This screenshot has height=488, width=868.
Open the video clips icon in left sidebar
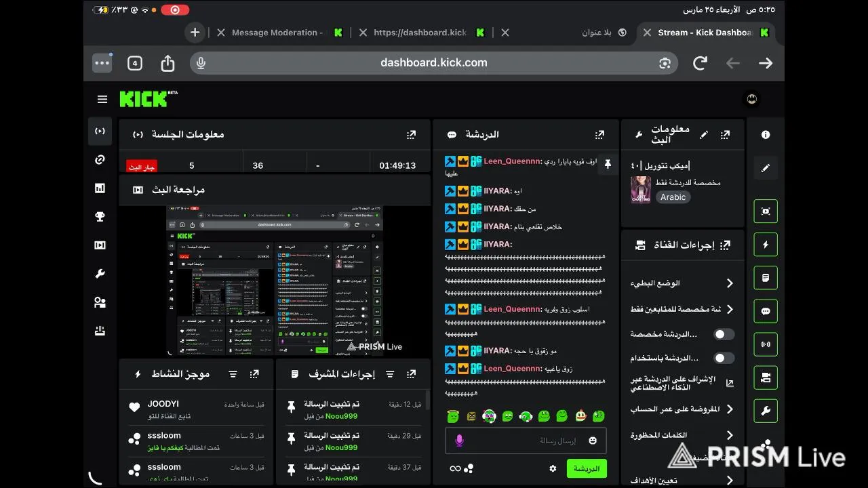pos(100,245)
